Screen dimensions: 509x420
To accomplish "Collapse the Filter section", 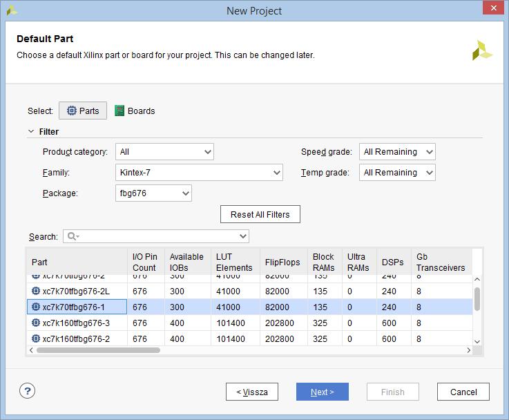I will 31,131.
